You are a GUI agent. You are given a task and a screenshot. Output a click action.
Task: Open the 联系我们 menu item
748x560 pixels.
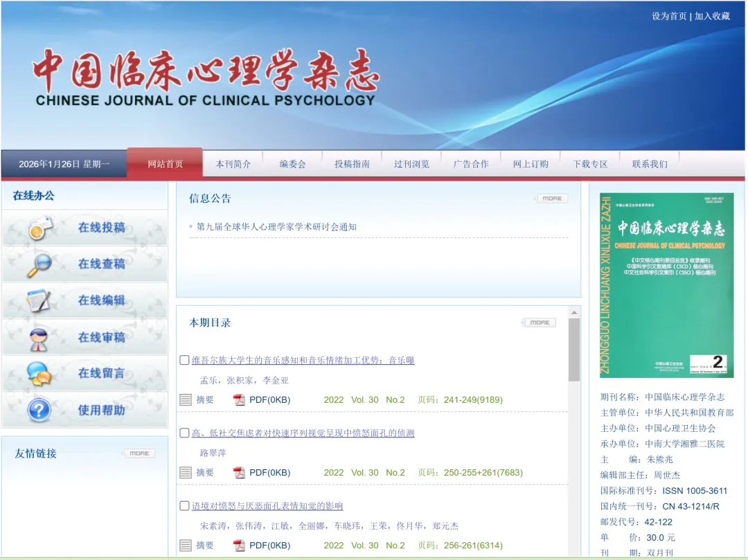[x=650, y=164]
